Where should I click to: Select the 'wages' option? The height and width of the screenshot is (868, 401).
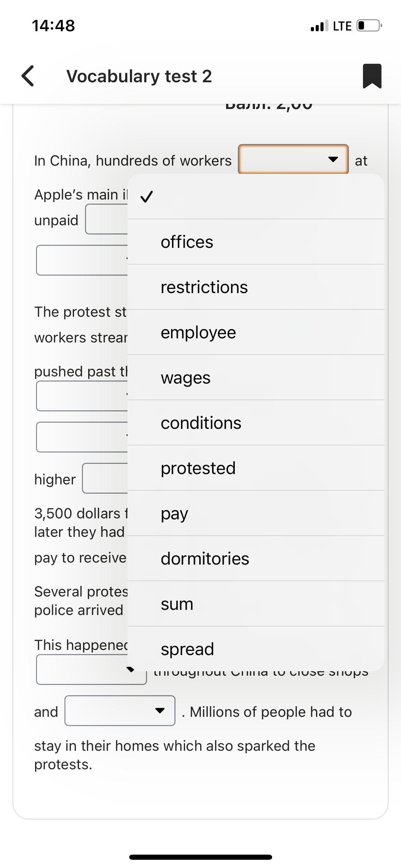[256, 377]
